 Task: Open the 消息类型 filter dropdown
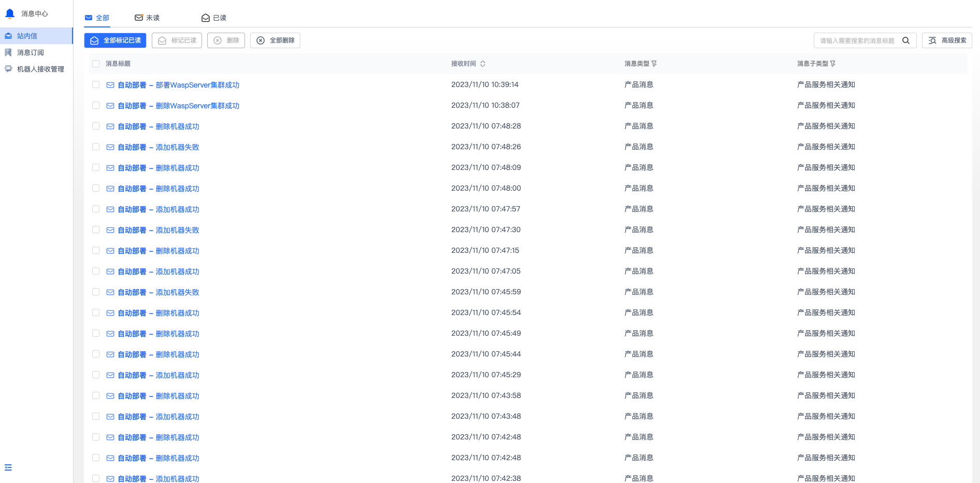(654, 64)
